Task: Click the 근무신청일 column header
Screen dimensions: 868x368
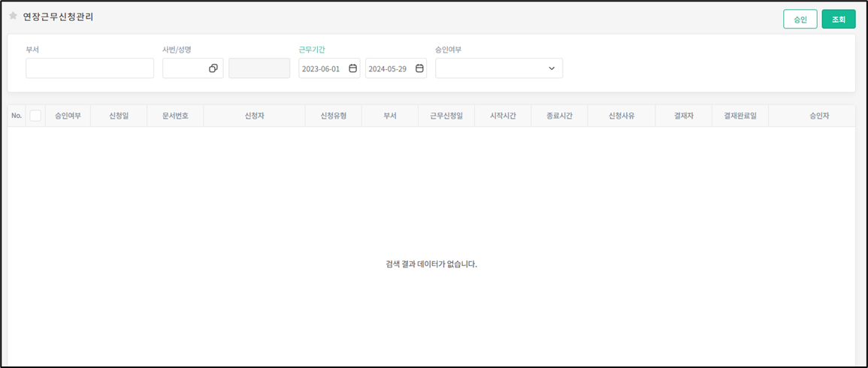Action: [446, 116]
